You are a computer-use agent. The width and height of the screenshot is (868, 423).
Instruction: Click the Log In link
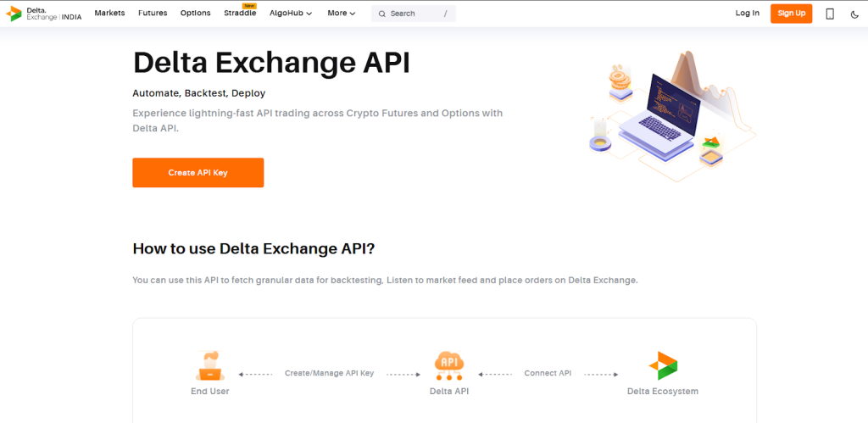pyautogui.click(x=748, y=14)
